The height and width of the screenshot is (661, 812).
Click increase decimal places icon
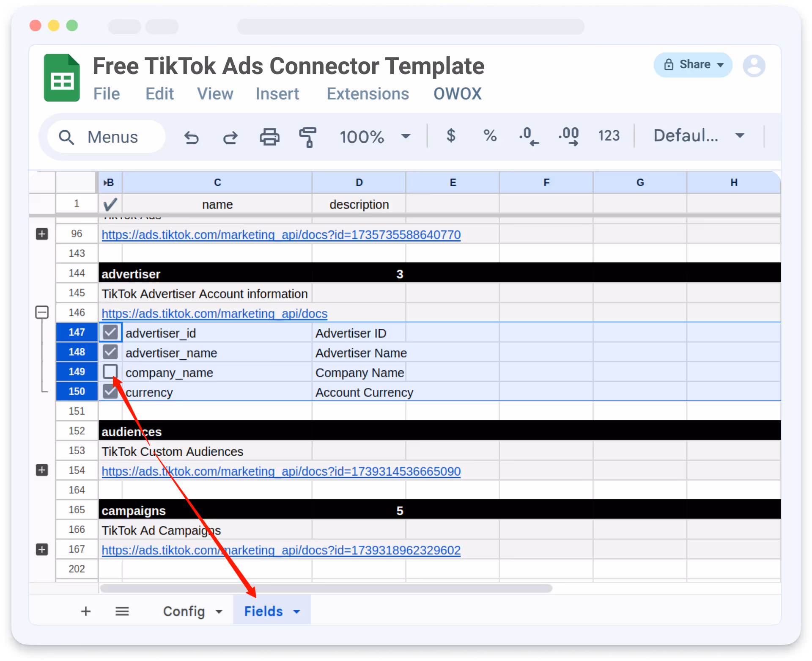pyautogui.click(x=568, y=136)
